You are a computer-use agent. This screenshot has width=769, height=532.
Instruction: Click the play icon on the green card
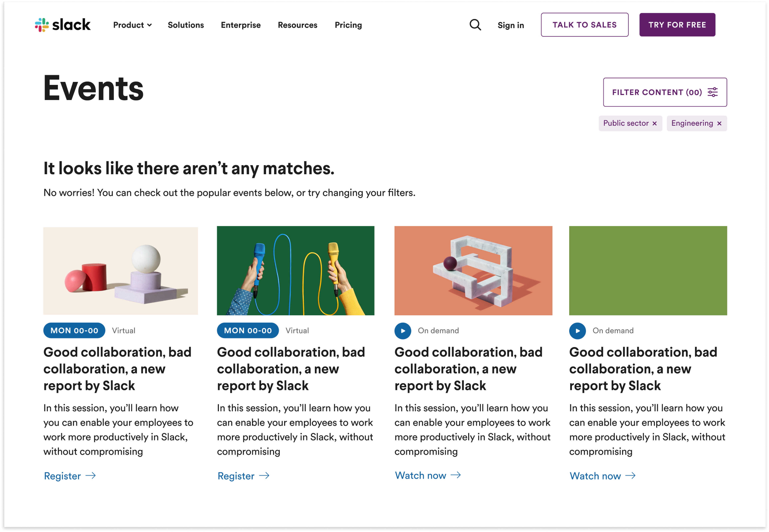click(x=578, y=331)
